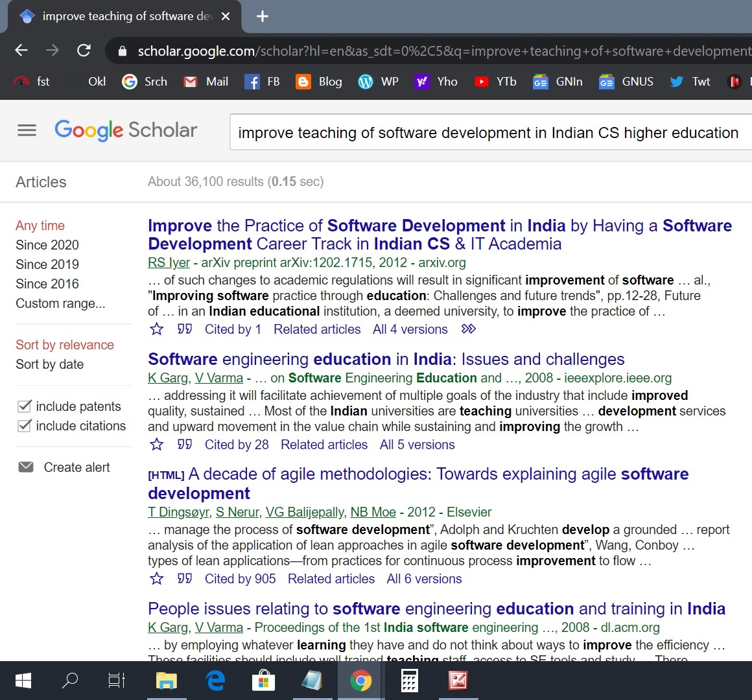The height and width of the screenshot is (700, 752).
Task: Filter results to Since 2019
Action: (47, 264)
